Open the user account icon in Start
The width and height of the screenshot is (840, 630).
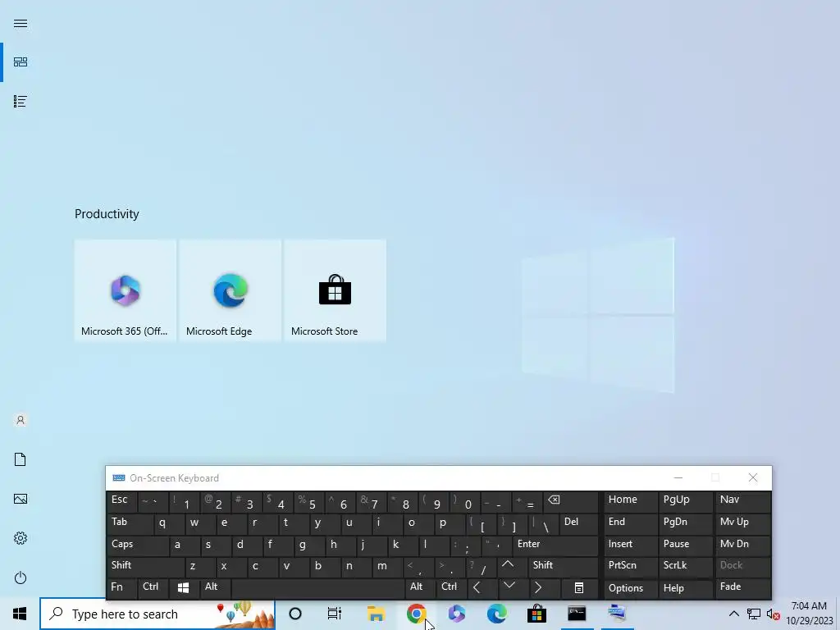coord(21,420)
